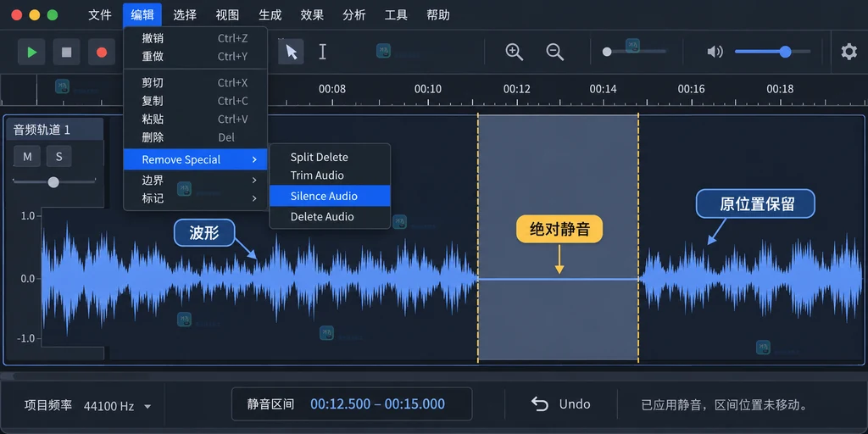The height and width of the screenshot is (434, 868).
Task: Select the arrow pointer tool
Action: [x=292, y=52]
